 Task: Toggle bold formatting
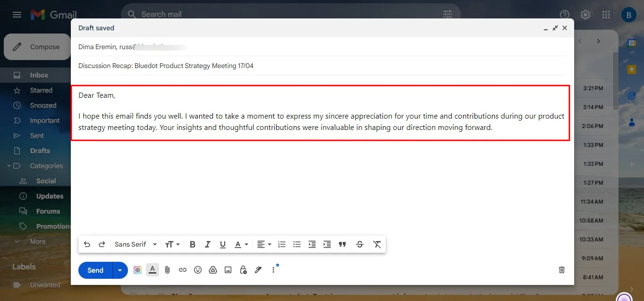(192, 244)
